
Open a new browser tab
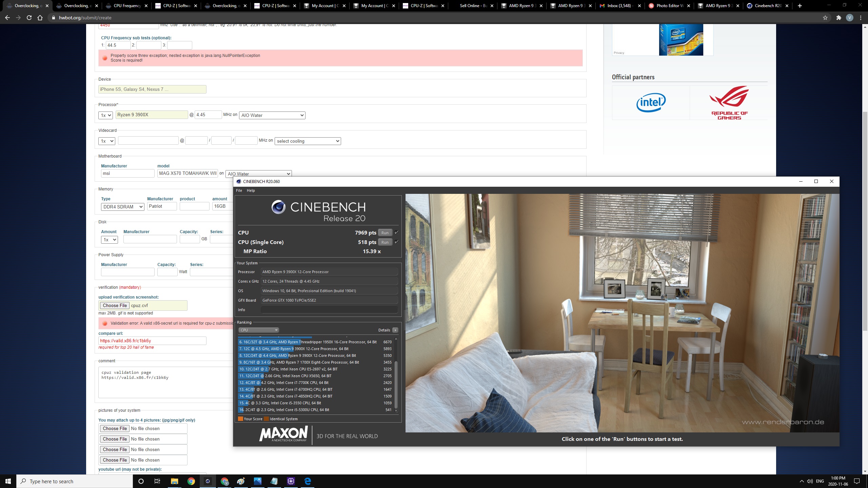coord(800,6)
